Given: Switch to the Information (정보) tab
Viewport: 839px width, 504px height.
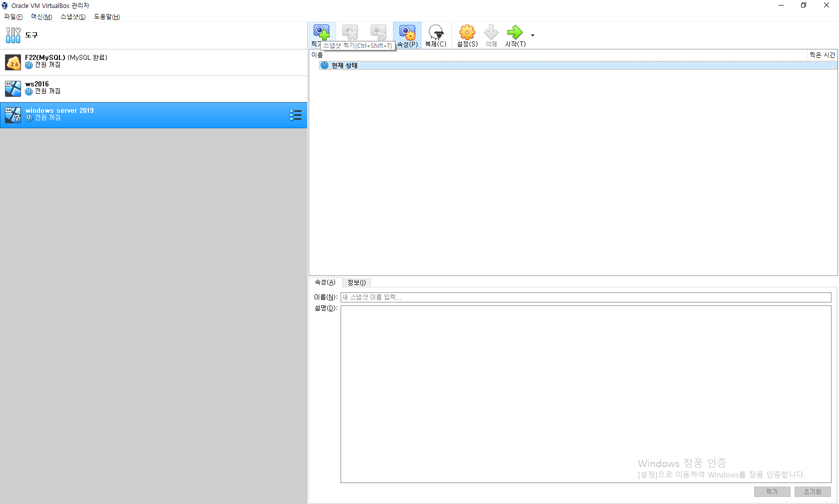Looking at the screenshot, I should (x=357, y=282).
